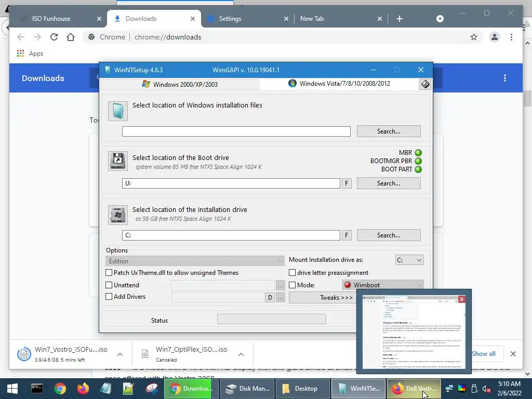This screenshot has height=399, width=532.
Task: Click the F format button for Installation drive
Action: (347, 235)
